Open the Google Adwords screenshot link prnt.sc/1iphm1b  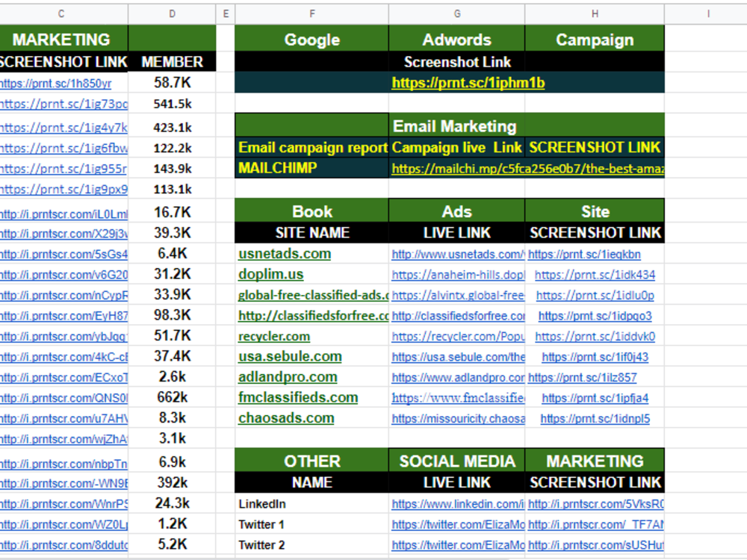tap(468, 83)
